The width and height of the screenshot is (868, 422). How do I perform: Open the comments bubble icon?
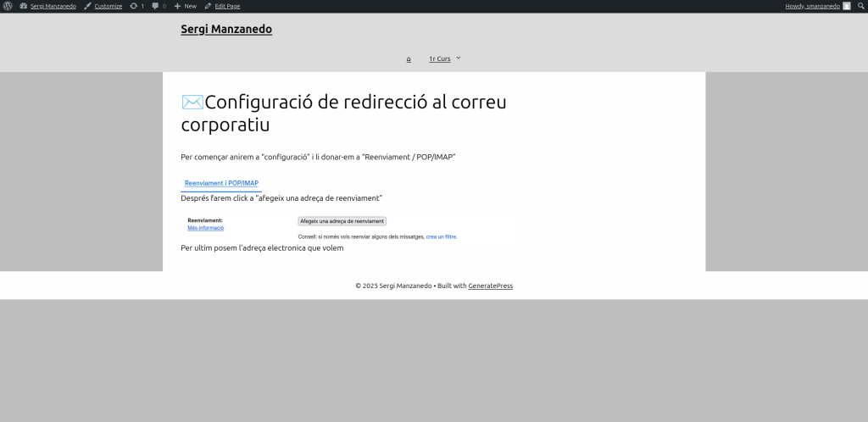(155, 6)
